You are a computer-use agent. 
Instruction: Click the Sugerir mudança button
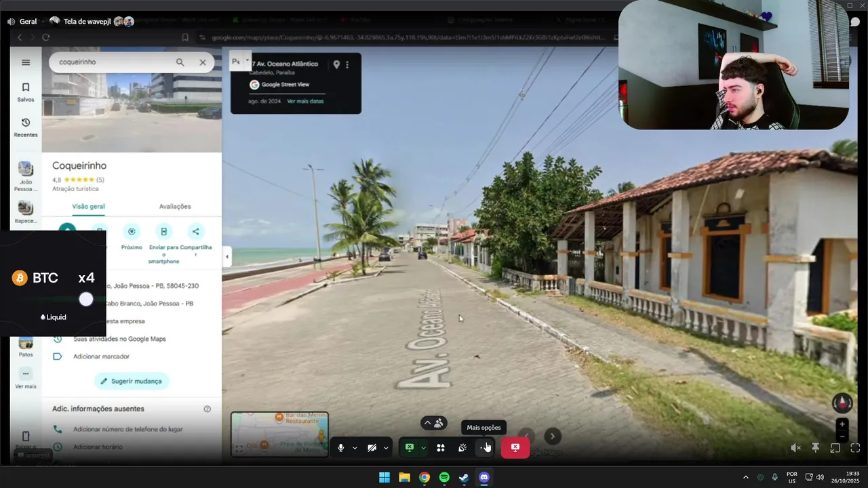pyautogui.click(x=132, y=381)
